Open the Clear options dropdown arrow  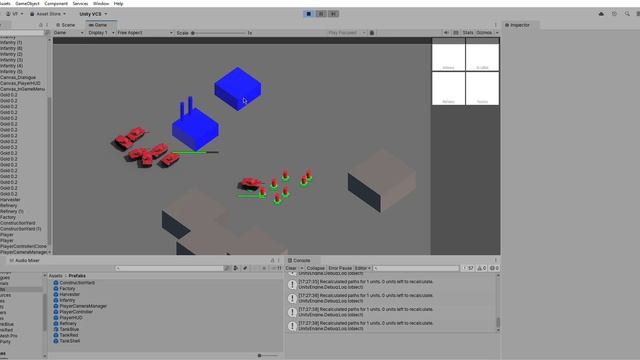(x=302, y=268)
